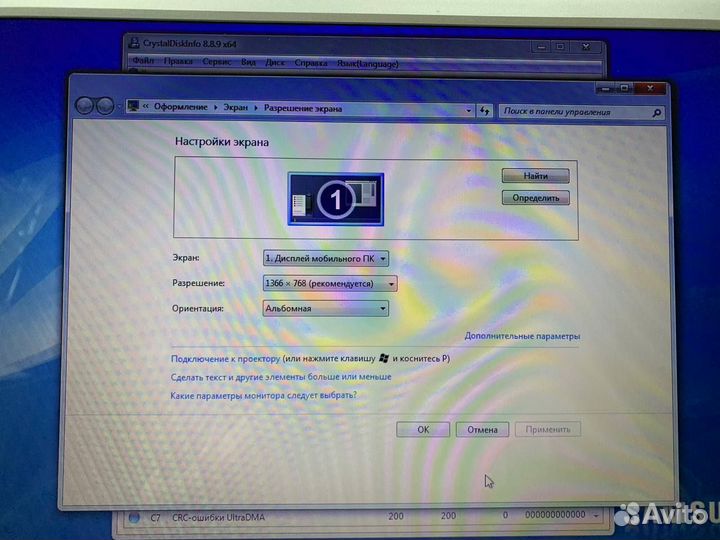Click the CRC-ошибки UltraDMA row text
This screenshot has width=720, height=540.
(x=219, y=518)
